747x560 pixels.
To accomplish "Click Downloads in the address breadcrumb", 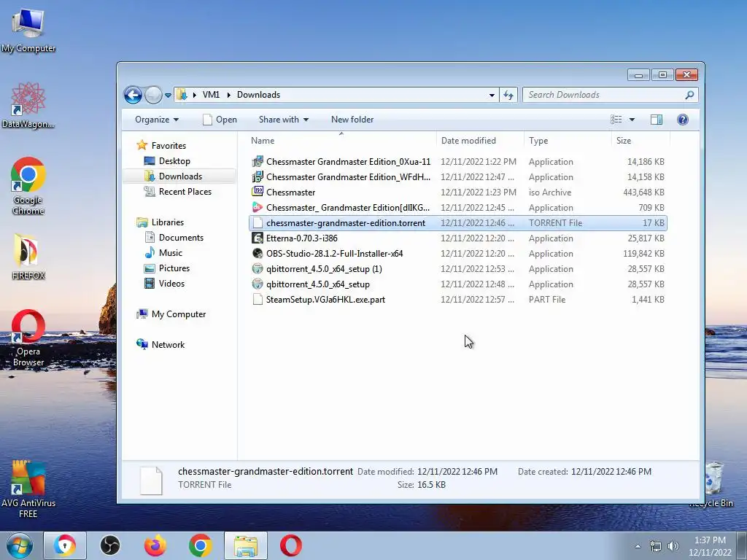I will point(258,95).
